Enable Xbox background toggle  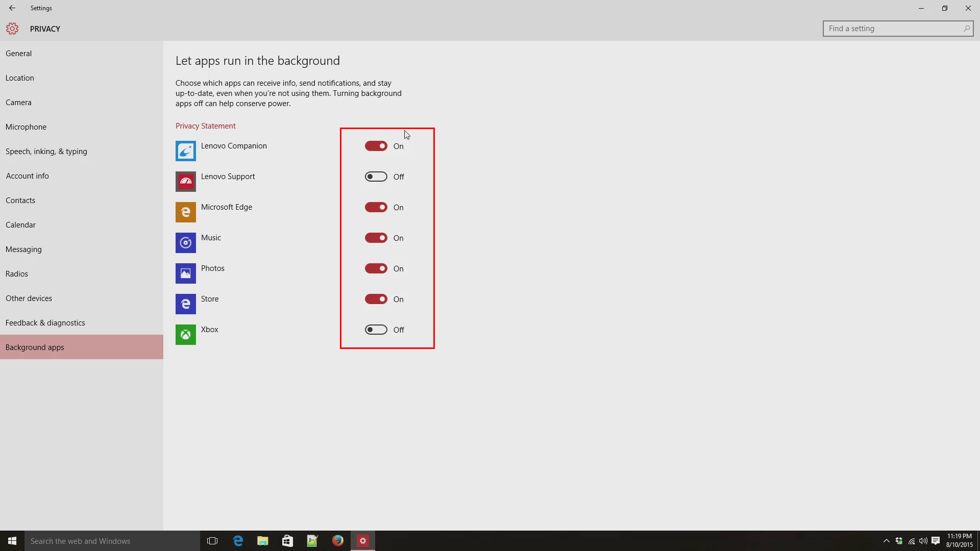[376, 330]
